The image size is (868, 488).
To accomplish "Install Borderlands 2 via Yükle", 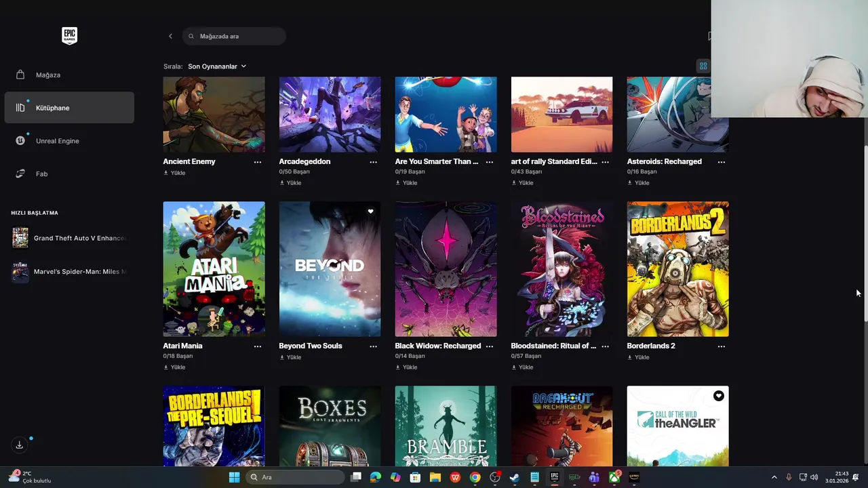I will 638,357.
